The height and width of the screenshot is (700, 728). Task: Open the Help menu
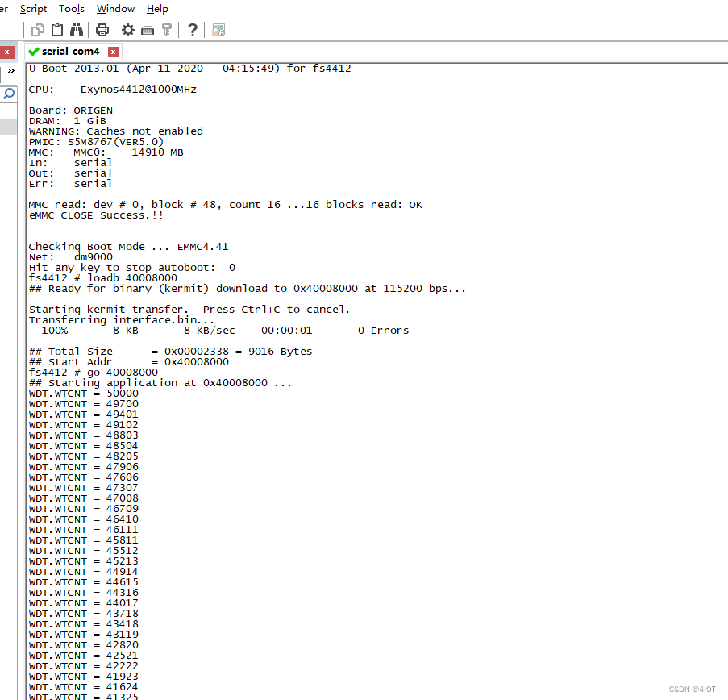coord(157,9)
